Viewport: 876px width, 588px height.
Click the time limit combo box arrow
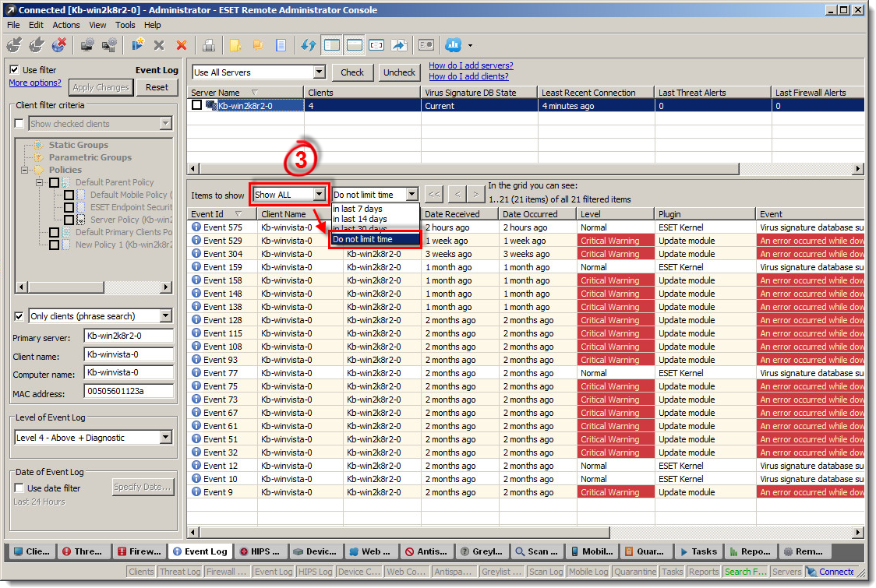coord(412,195)
